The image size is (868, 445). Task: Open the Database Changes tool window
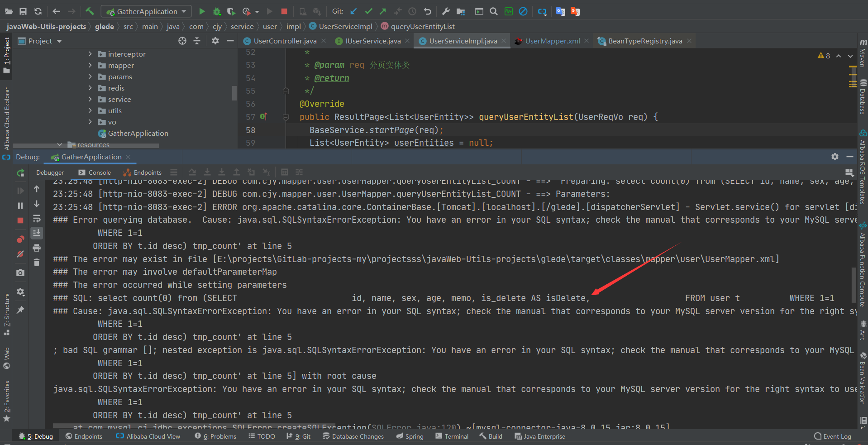tap(353, 436)
